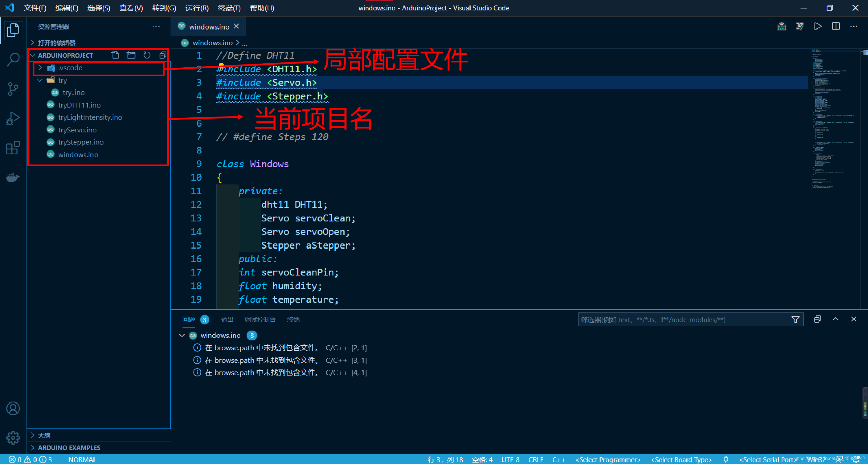Open the 转到(G) menu
The height and width of the screenshot is (464, 868).
164,8
